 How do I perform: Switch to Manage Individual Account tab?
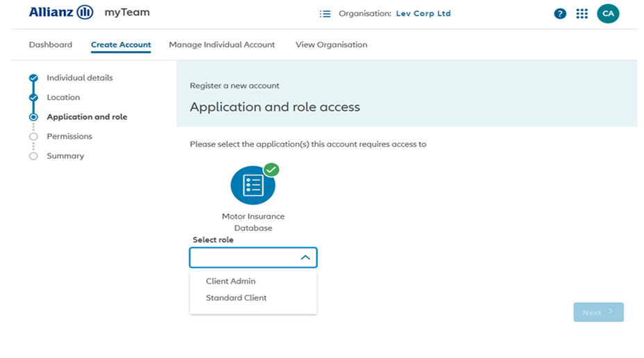coord(222,44)
